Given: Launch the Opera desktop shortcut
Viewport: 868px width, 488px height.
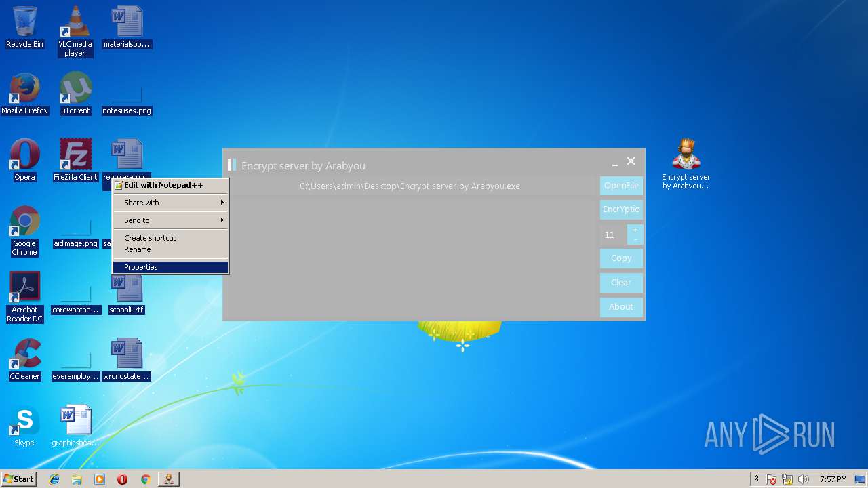Looking at the screenshot, I should point(24,160).
